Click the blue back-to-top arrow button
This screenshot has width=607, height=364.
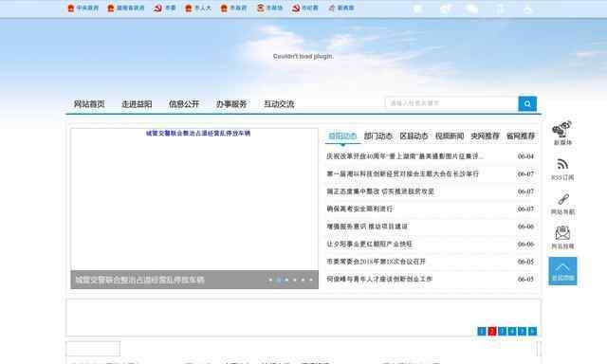562,271
